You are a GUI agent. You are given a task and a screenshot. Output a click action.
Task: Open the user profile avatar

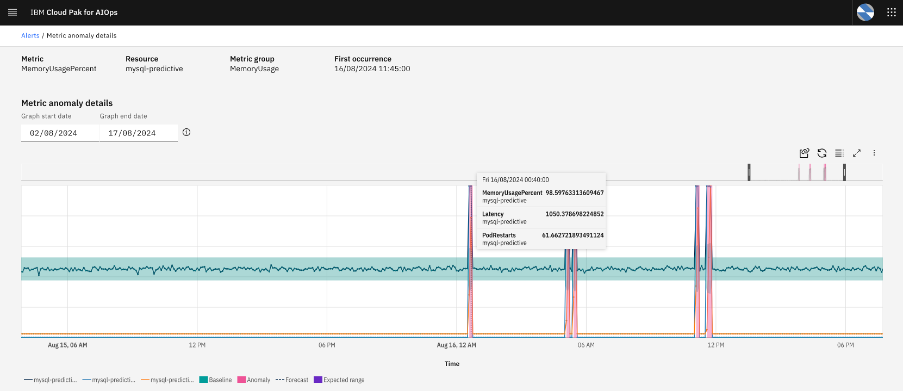pos(865,12)
